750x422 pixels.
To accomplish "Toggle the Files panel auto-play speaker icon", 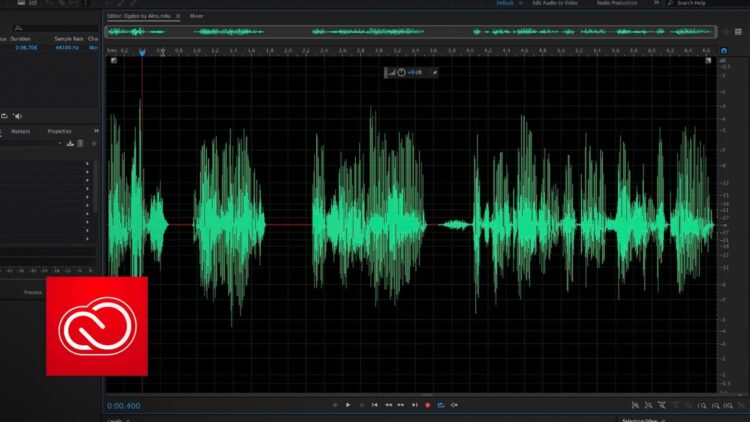I will pyautogui.click(x=18, y=116).
